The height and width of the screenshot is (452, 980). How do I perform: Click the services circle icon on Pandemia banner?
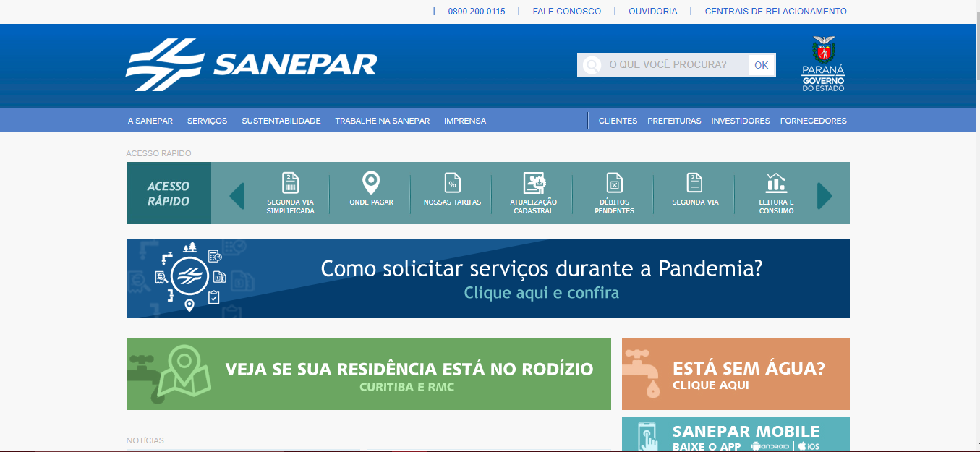[x=189, y=277]
